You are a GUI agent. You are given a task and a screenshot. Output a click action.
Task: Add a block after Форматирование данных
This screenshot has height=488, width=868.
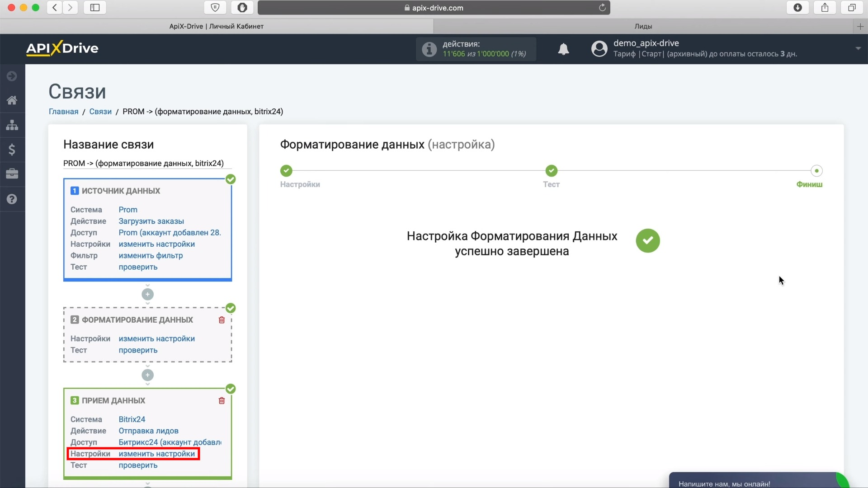[147, 375]
